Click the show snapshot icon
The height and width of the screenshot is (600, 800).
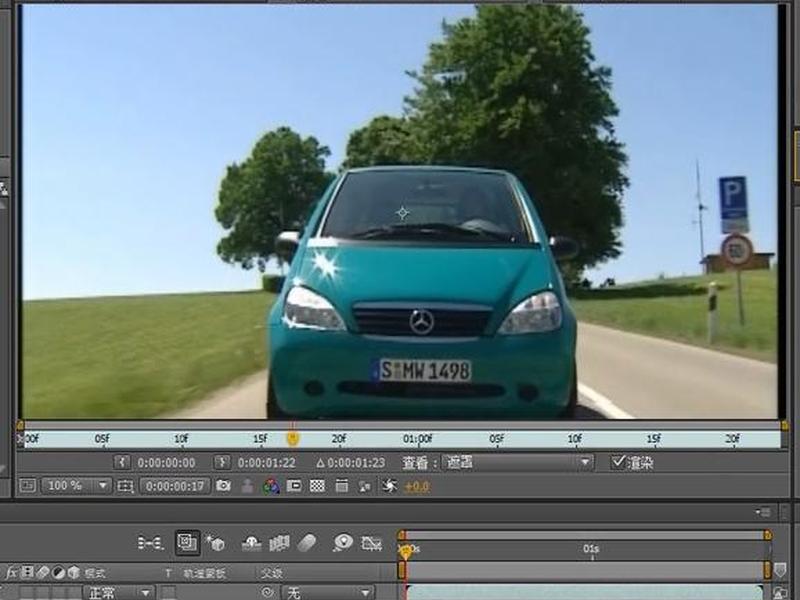247,486
